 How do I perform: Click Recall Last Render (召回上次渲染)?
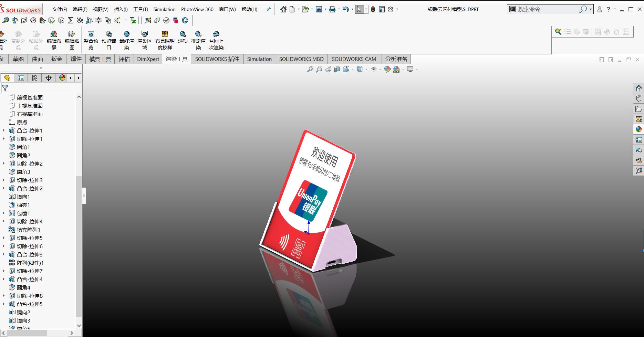coord(216,40)
